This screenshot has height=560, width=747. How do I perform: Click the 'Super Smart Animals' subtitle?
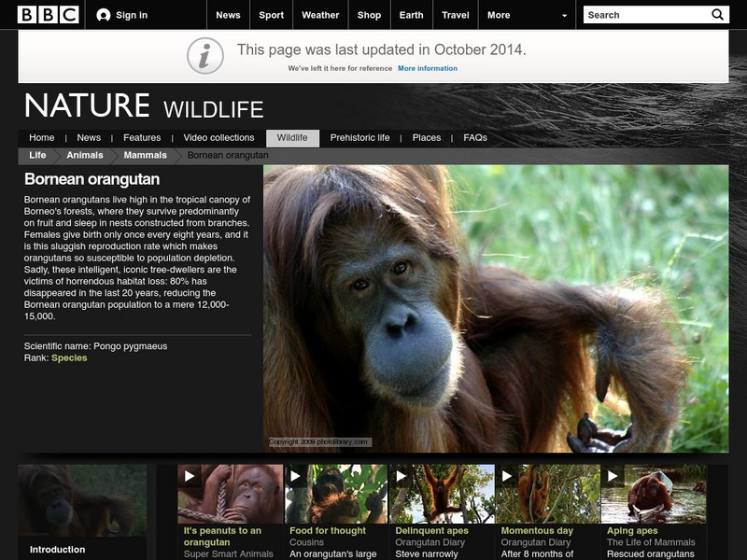229,553
